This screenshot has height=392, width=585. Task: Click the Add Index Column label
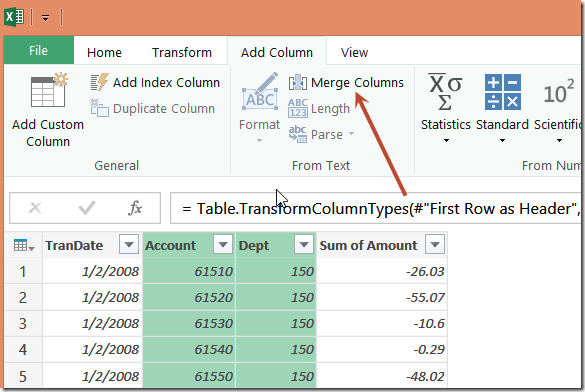click(166, 82)
